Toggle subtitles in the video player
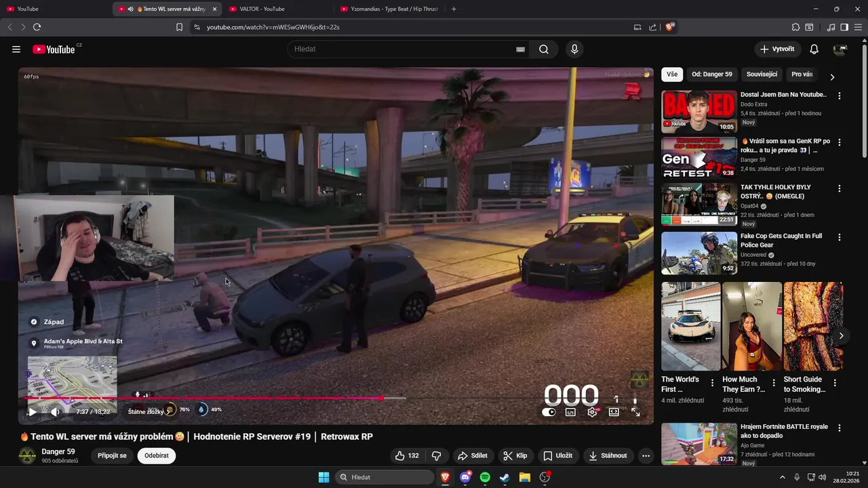 pyautogui.click(x=570, y=412)
